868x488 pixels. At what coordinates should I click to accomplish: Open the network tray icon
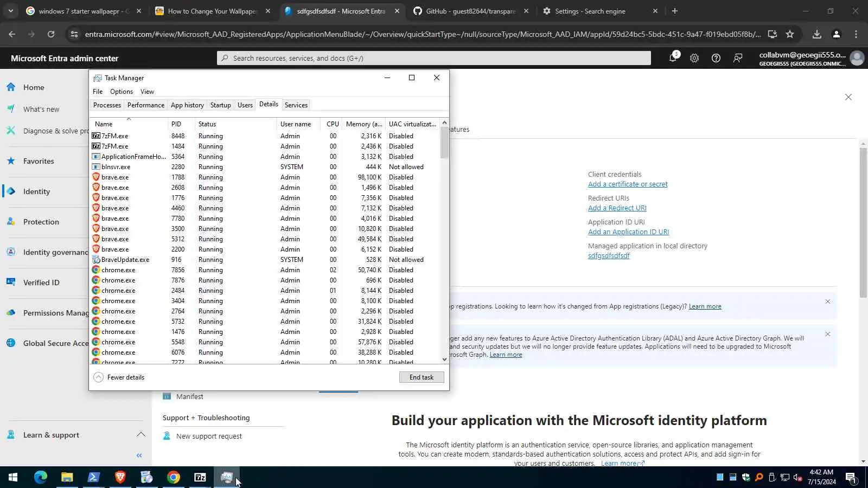pyautogui.click(x=785, y=477)
